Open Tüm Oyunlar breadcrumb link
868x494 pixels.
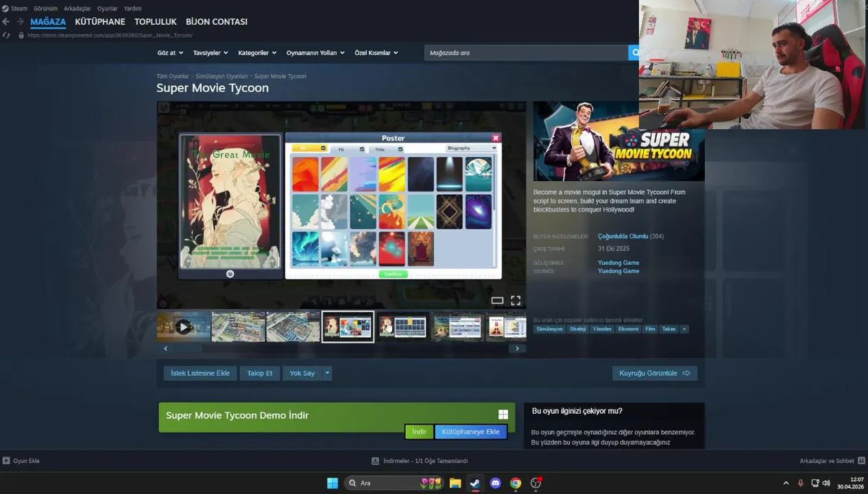[x=173, y=76]
